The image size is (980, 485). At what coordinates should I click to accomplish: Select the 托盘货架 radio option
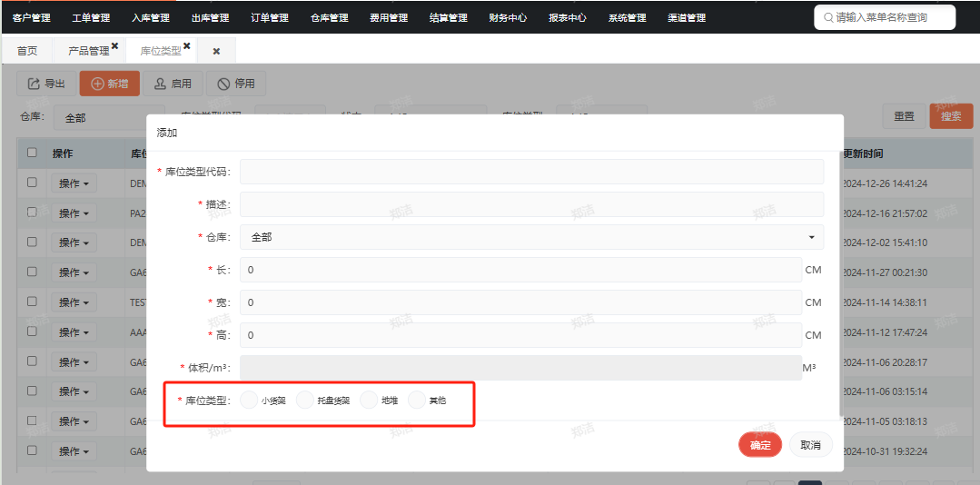[304, 400]
